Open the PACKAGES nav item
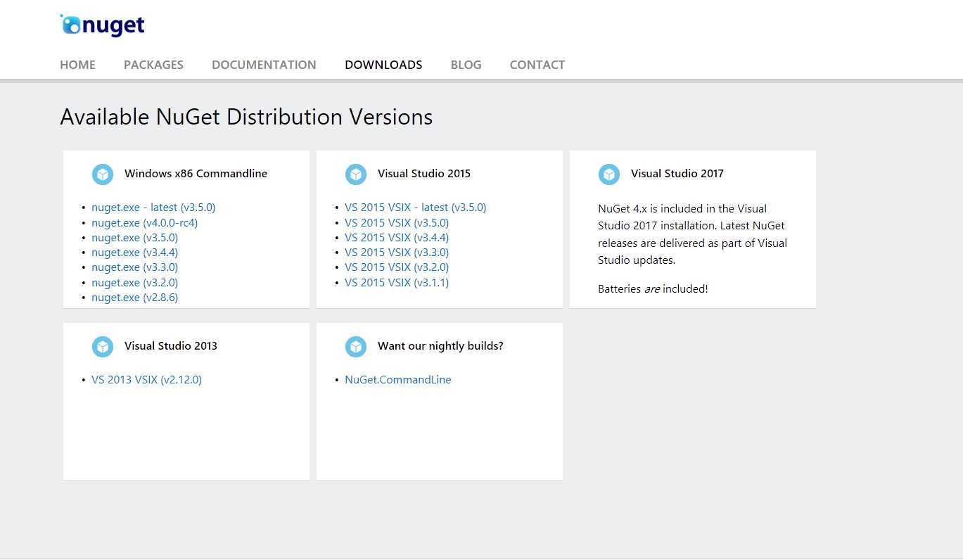Viewport: 963px width, 560px height. pyautogui.click(x=153, y=65)
